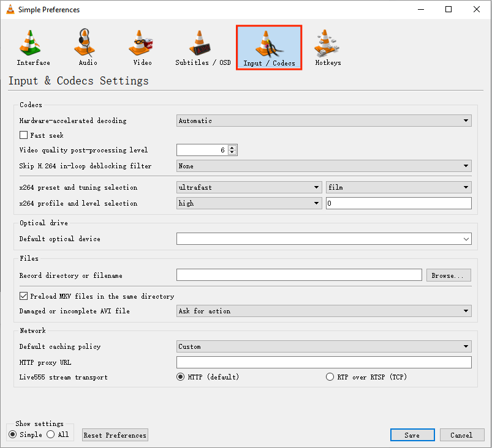
Task: Save the preferences
Action: (x=412, y=435)
